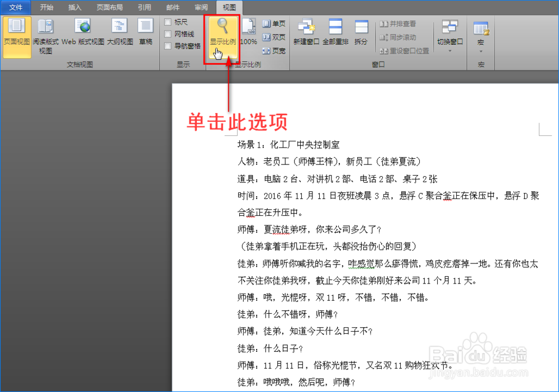Click the 切换窗口 switch windows icon

tap(450, 28)
